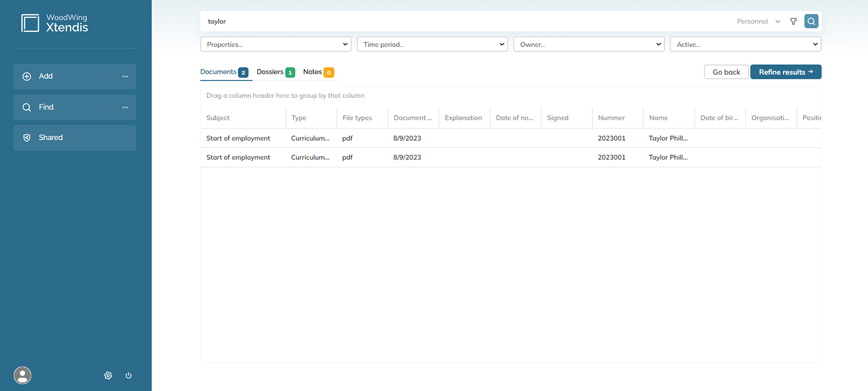Screen dimensions: 868x391
Task: Click the Refine results button
Action: click(786, 72)
